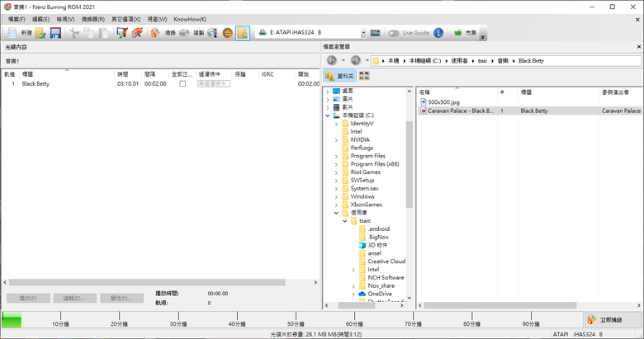
Task: Click the 500x500.jpg file icon
Action: [424, 101]
